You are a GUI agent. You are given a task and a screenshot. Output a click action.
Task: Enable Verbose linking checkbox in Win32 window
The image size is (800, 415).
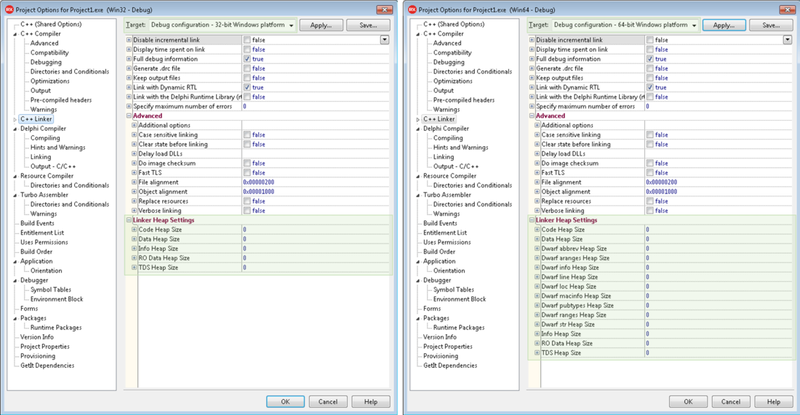[247, 211]
